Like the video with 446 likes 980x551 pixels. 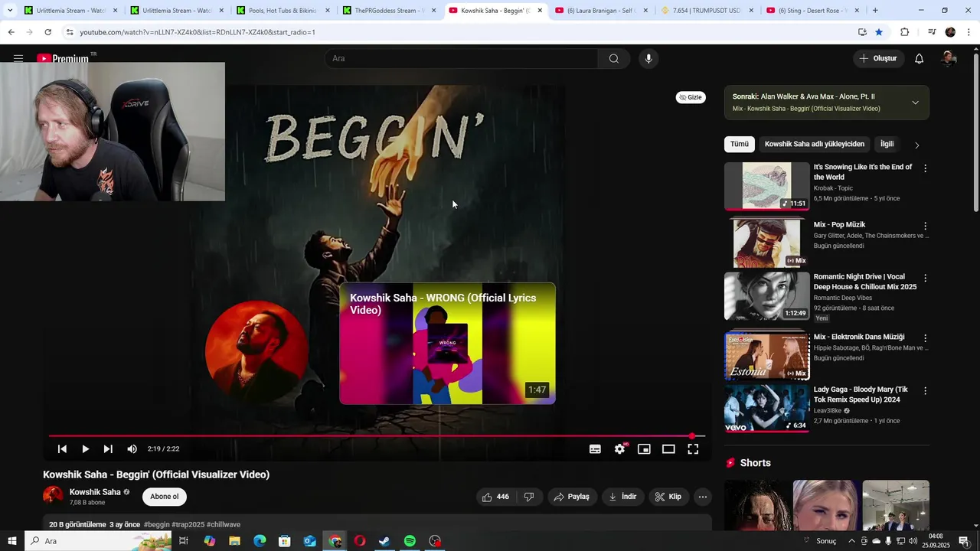click(495, 497)
